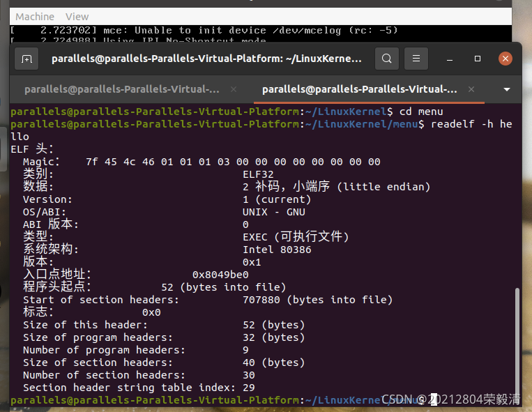Click the UNIX - GNU value

tap(274, 212)
